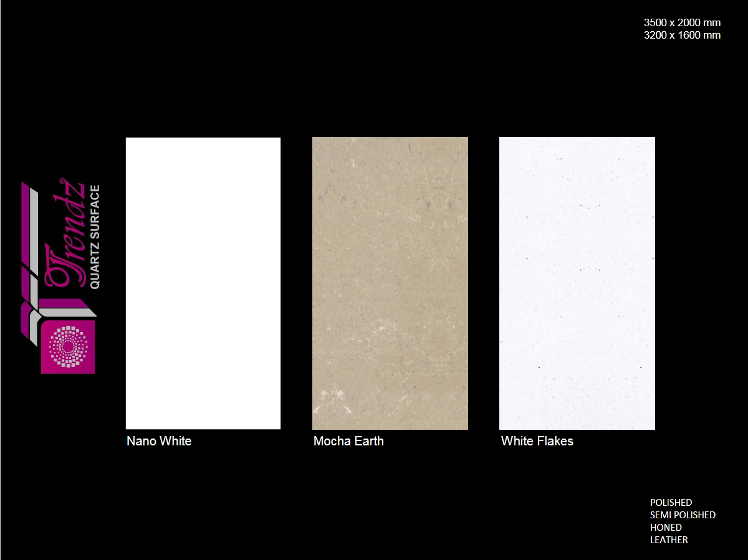Click the White Flakes label
This screenshot has width=748, height=560.
point(537,442)
